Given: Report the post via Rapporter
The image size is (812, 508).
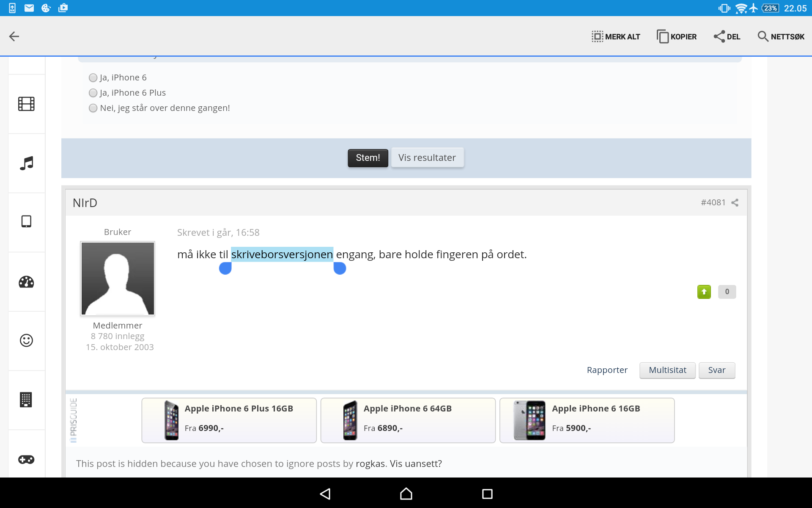Looking at the screenshot, I should (607, 370).
